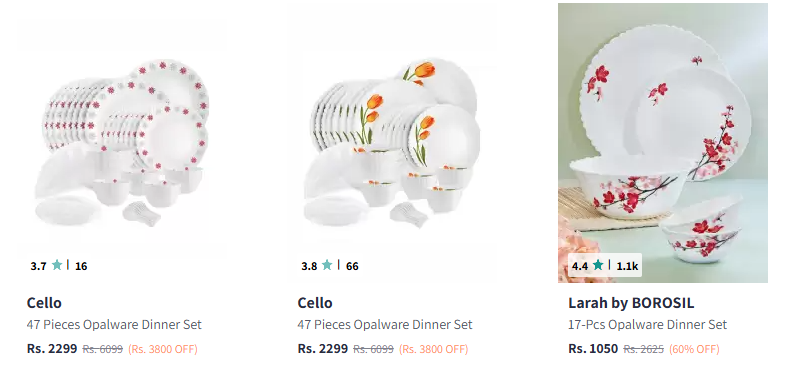Open the Larah by BOROSIL cherry blossom image
Screen dimensions: 788x387
pyautogui.click(x=663, y=143)
